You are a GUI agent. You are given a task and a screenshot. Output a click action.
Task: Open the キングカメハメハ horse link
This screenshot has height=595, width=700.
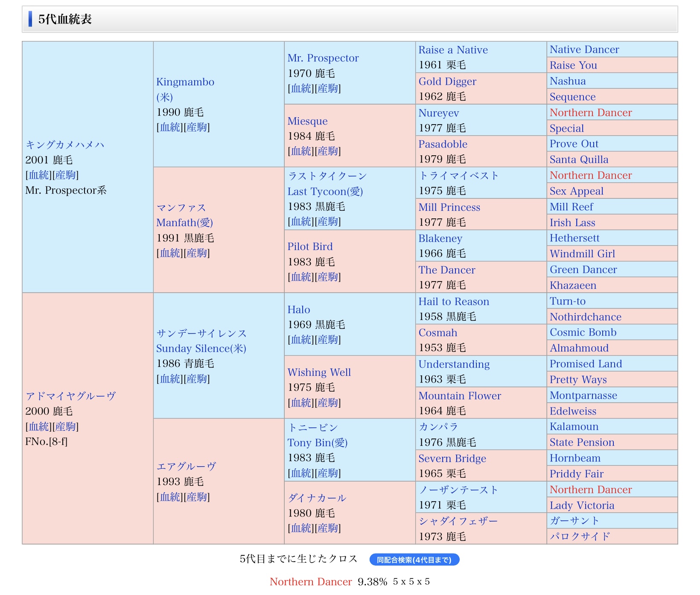[65, 145]
